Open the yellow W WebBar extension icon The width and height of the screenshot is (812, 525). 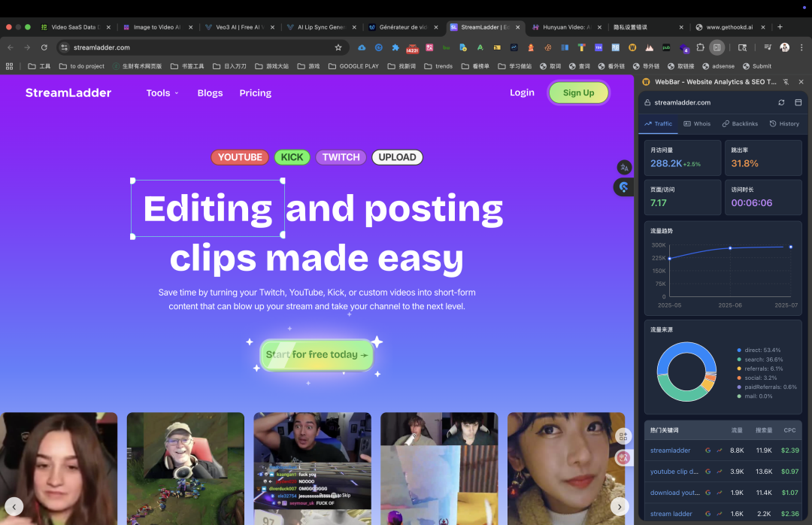[632, 47]
